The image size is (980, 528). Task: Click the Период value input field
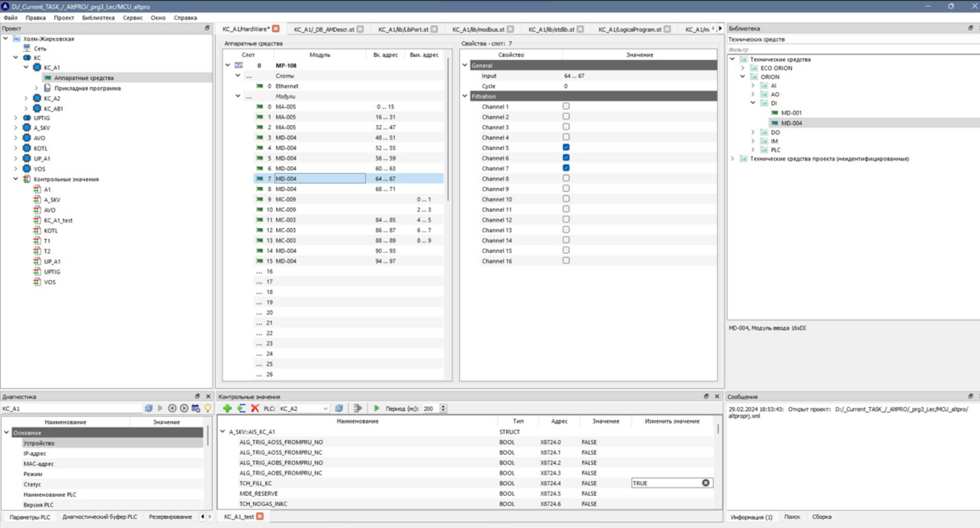click(x=430, y=408)
